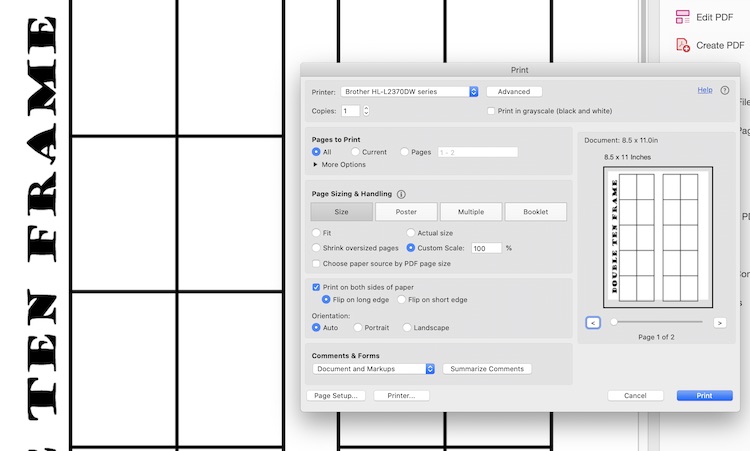
Task: Click the Copies stepper arrows
Action: tap(366, 111)
